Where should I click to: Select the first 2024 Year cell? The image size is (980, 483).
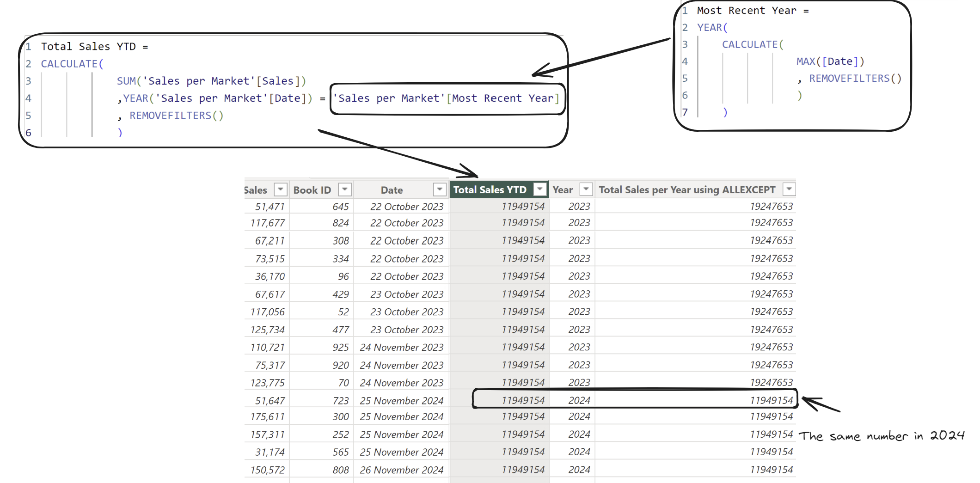(579, 400)
